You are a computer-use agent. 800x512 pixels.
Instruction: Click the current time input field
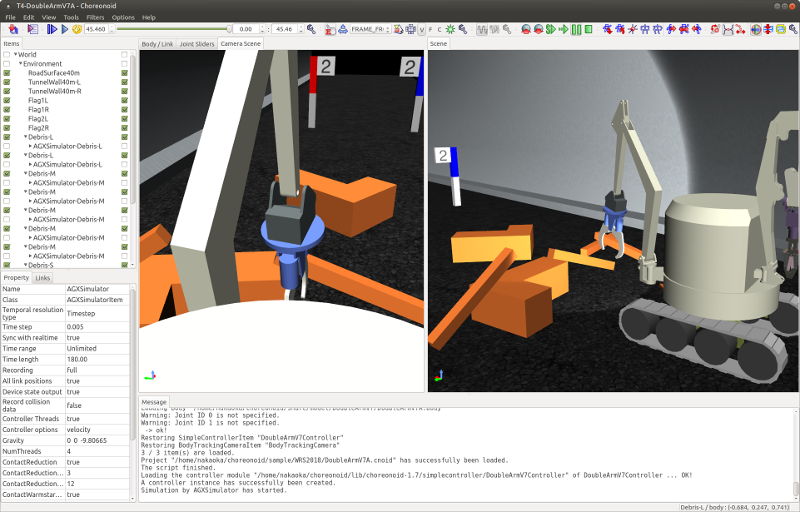pyautogui.click(x=101, y=29)
